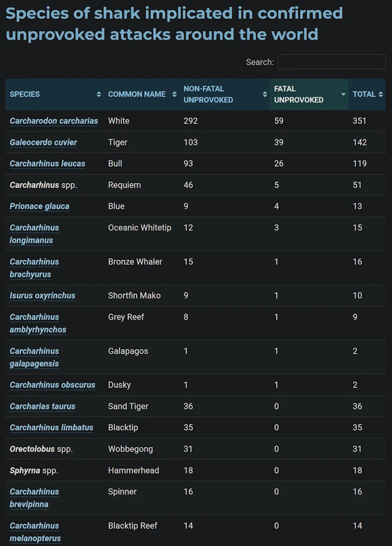The height and width of the screenshot is (546, 392).
Task: Click Bull shark total 119
Action: coord(360,164)
